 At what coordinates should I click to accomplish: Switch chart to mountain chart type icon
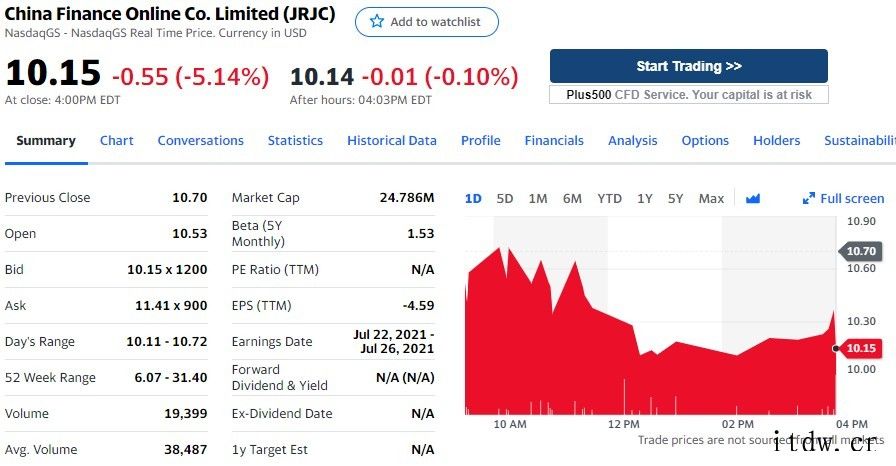(x=753, y=198)
